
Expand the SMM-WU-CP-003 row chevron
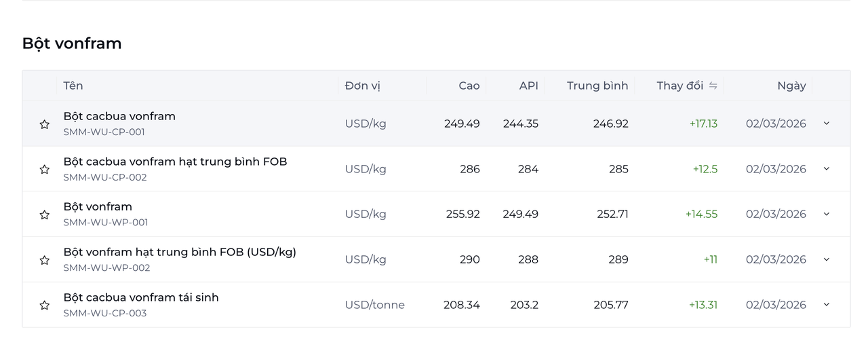point(826,305)
